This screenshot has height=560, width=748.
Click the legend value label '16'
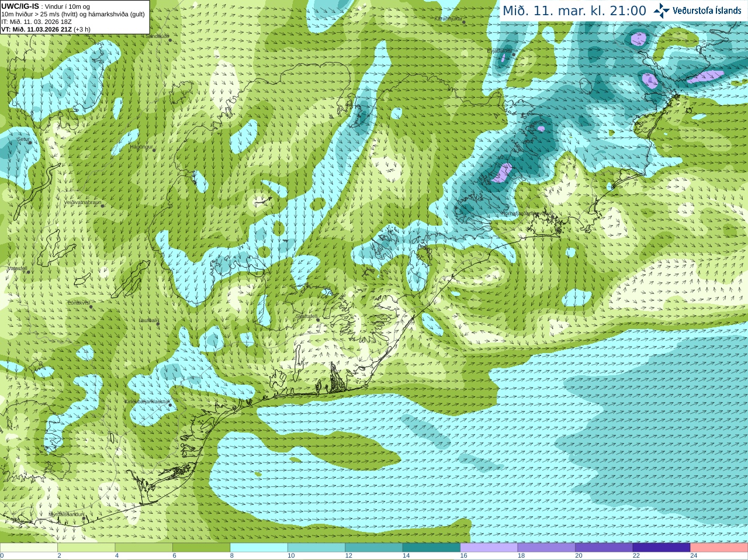tap(463, 556)
